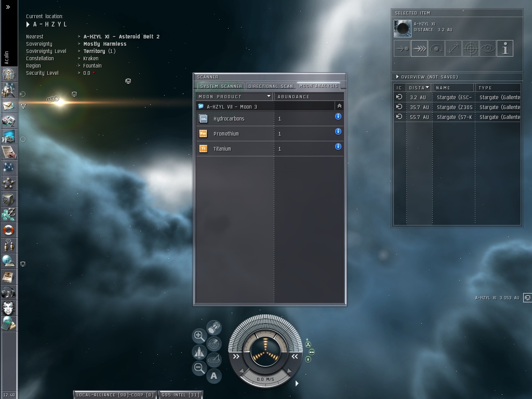
Task: Open the G9S Intel chat tab
Action: pos(180,395)
